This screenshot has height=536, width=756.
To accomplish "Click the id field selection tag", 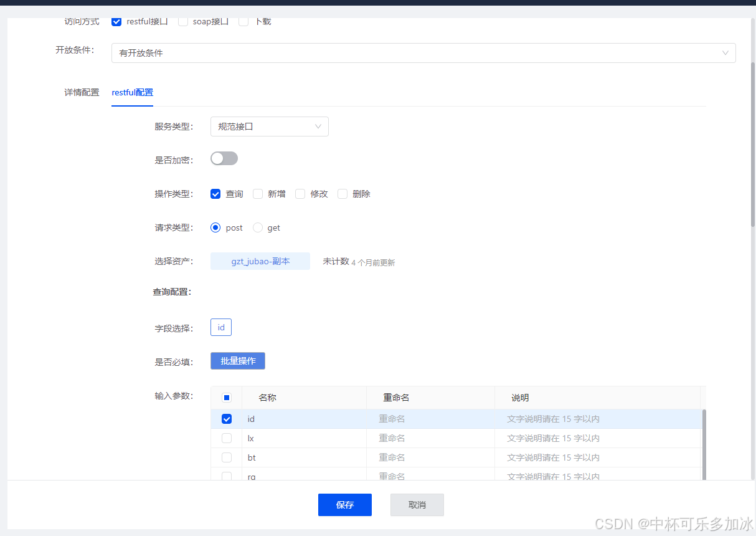I will [x=221, y=328].
